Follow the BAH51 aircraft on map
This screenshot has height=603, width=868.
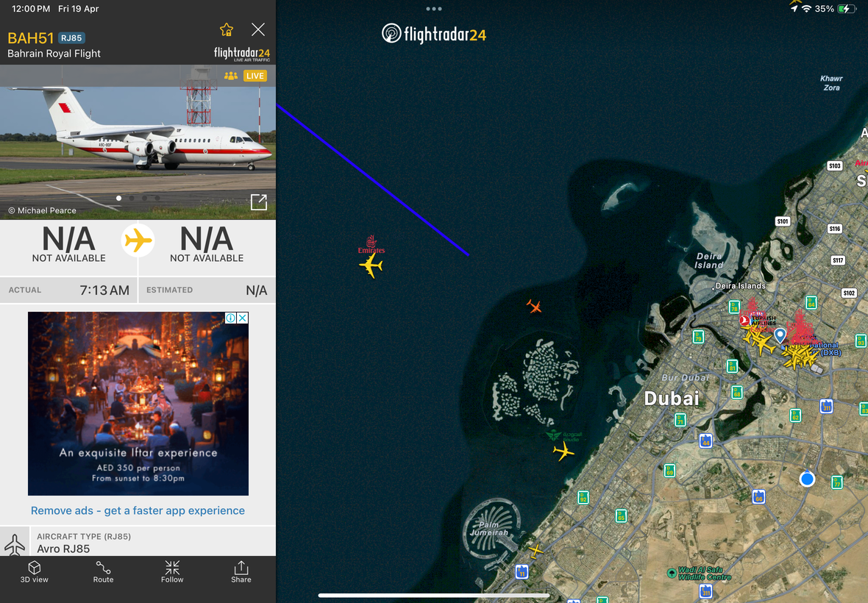(172, 572)
